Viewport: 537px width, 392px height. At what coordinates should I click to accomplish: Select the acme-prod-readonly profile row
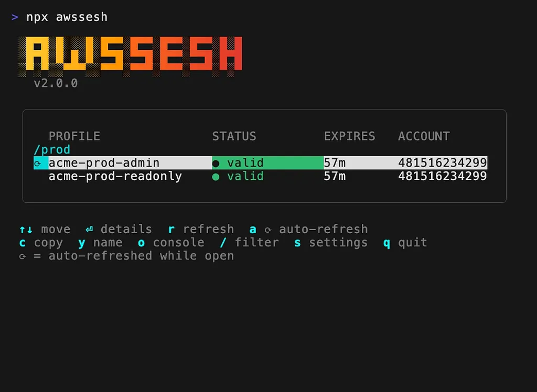260,176
